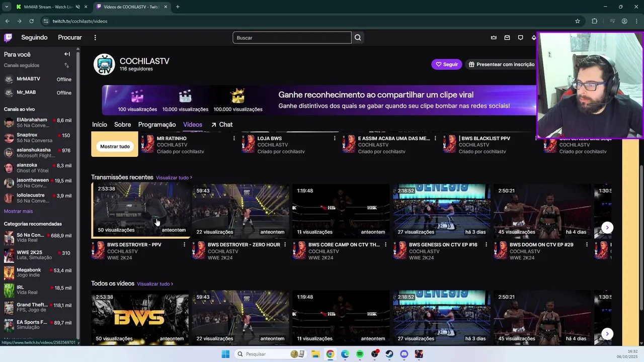Open Steam from the taskbar
Viewport: 644px width, 362px height.
389,354
